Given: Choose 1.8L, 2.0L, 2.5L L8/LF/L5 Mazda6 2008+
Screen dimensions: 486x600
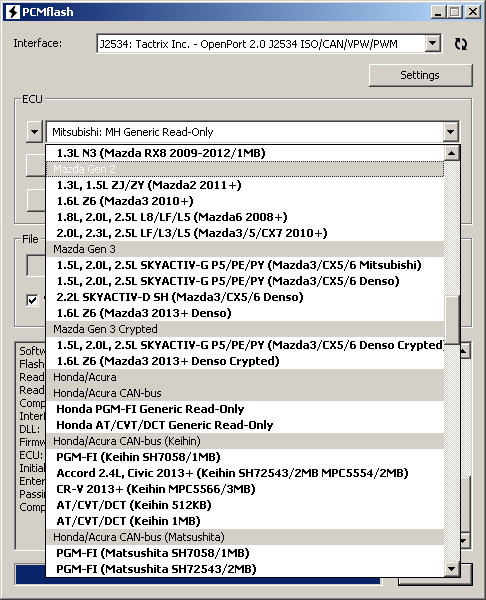Looking at the screenshot, I should (x=245, y=217).
